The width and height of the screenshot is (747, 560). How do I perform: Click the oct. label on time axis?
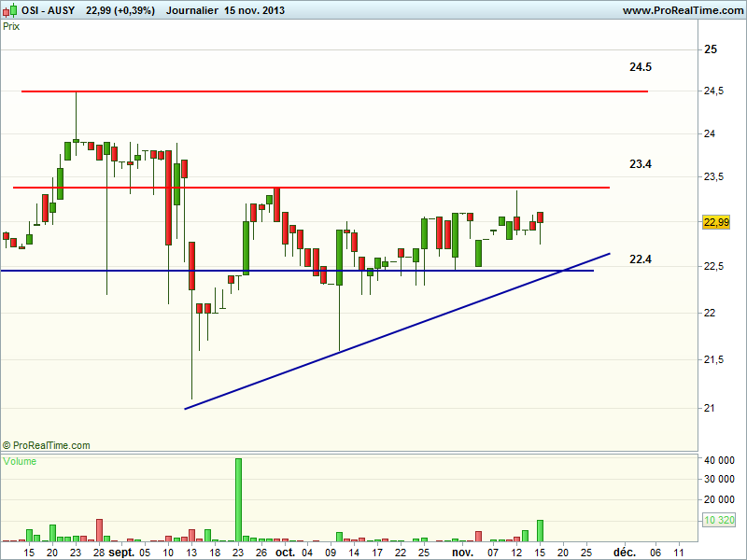point(285,553)
